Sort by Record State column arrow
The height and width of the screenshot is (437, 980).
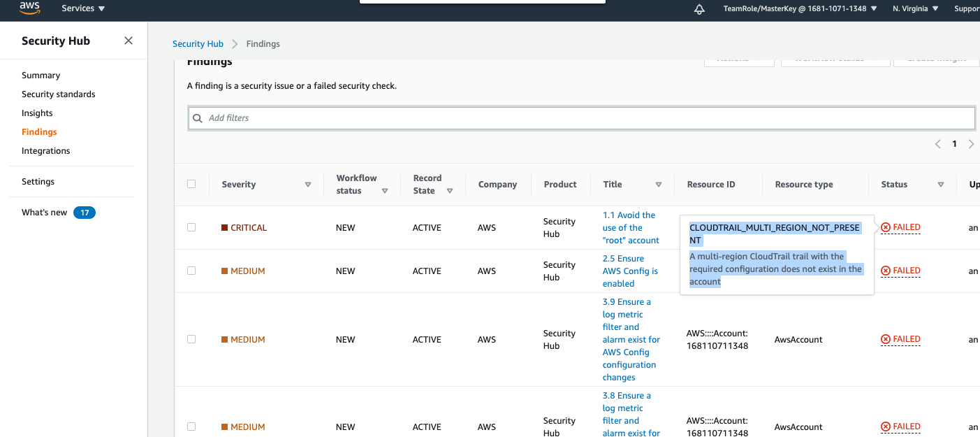pos(450,191)
